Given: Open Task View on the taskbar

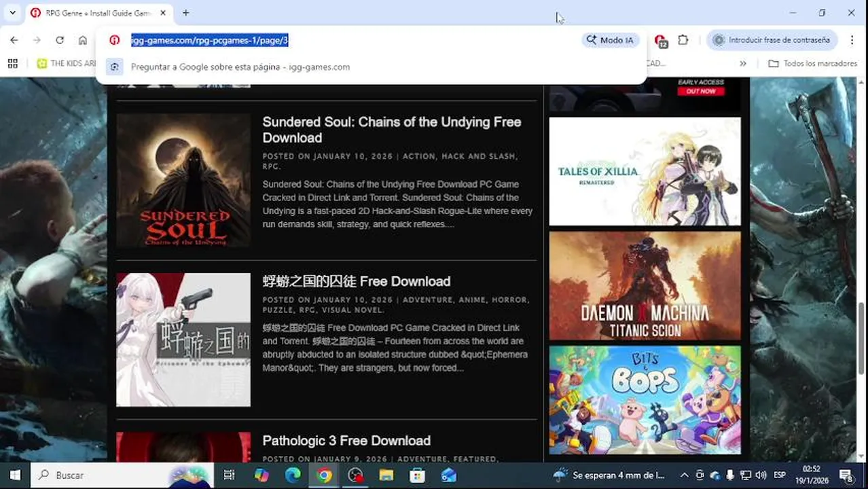Looking at the screenshot, I should coord(229,475).
